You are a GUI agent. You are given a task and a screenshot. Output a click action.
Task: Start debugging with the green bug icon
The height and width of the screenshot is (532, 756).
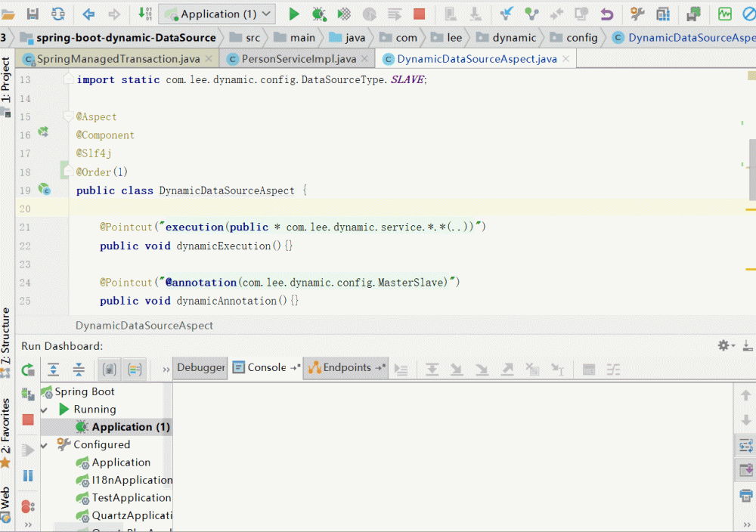(x=319, y=14)
